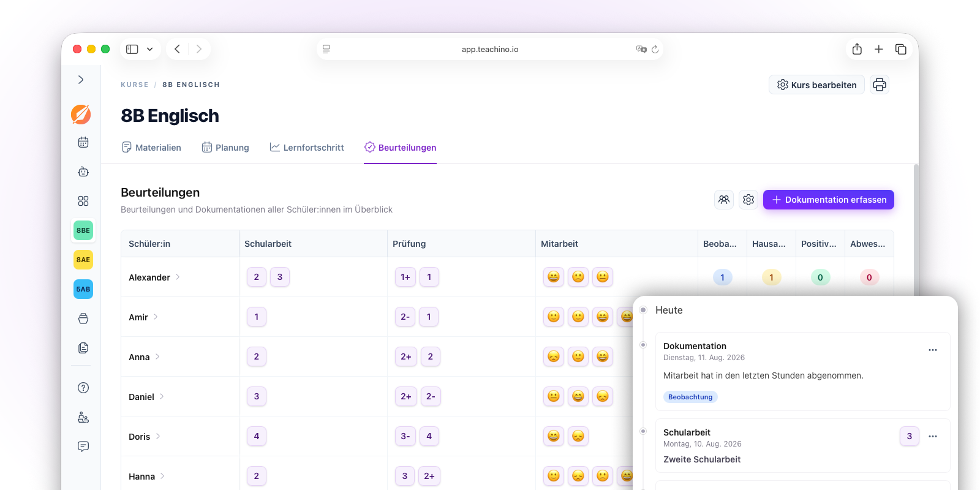This screenshot has width=980, height=490.
Task: Select the 8AE course badge
Action: 83,260
